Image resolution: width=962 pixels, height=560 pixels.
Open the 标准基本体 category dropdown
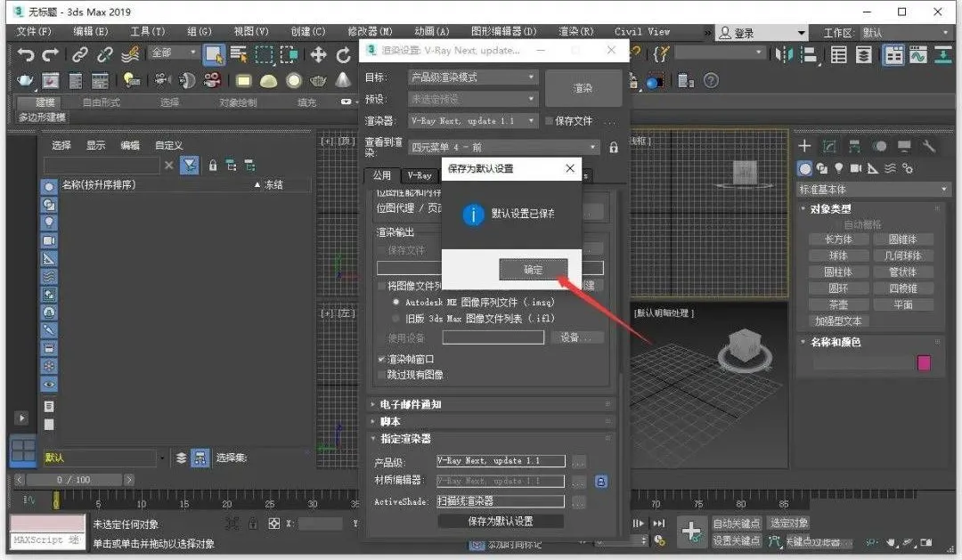tap(873, 190)
